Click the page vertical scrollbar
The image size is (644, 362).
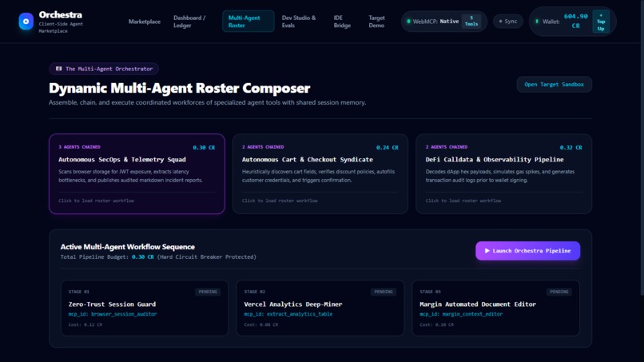coord(642,148)
